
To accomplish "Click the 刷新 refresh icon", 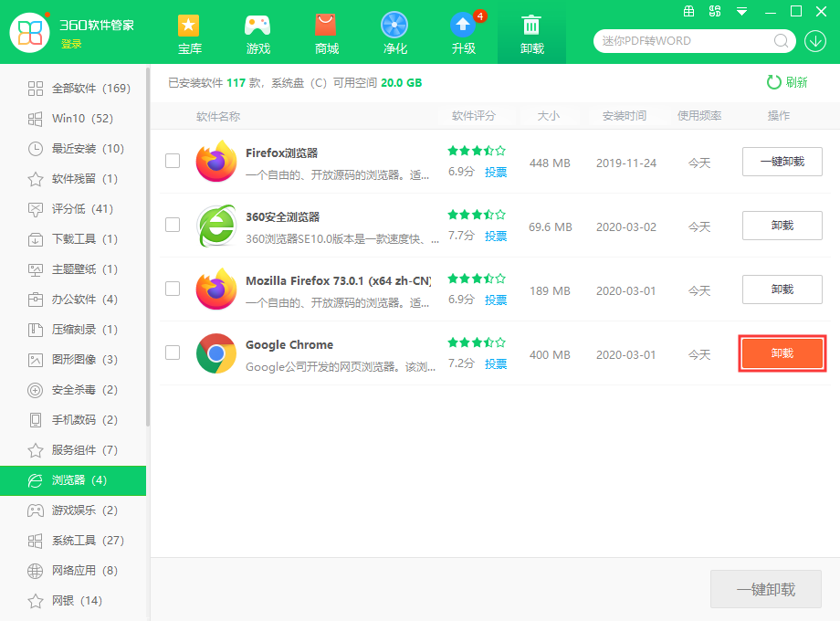I will pos(774,82).
